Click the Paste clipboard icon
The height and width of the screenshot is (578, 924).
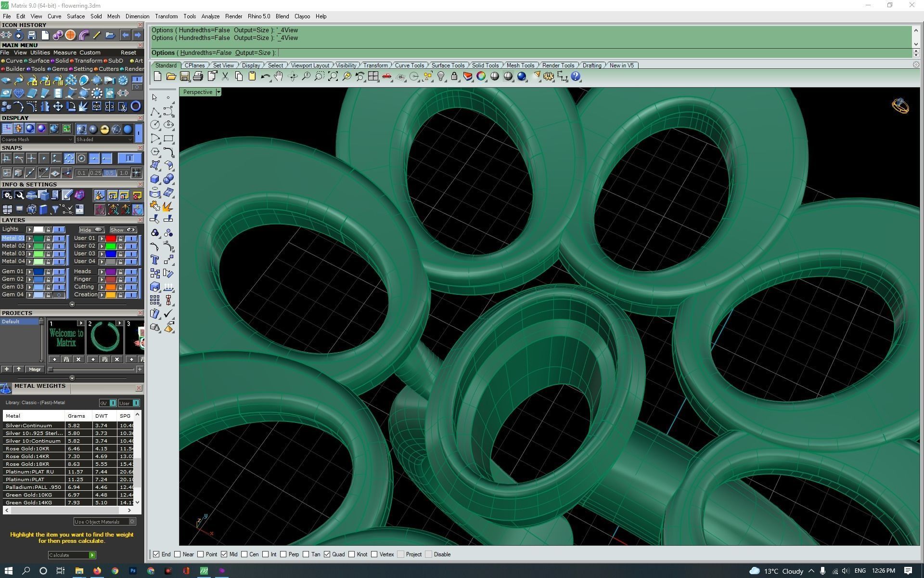click(x=252, y=77)
